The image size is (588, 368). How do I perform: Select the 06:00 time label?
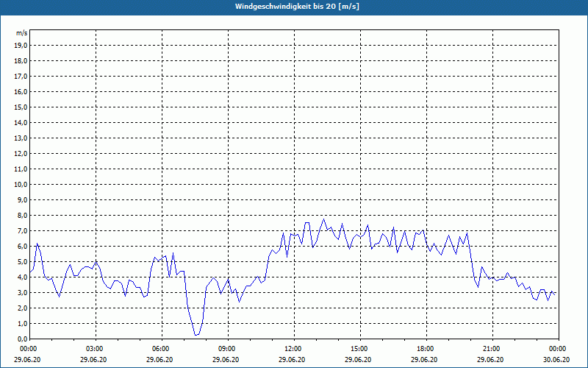[x=162, y=349]
